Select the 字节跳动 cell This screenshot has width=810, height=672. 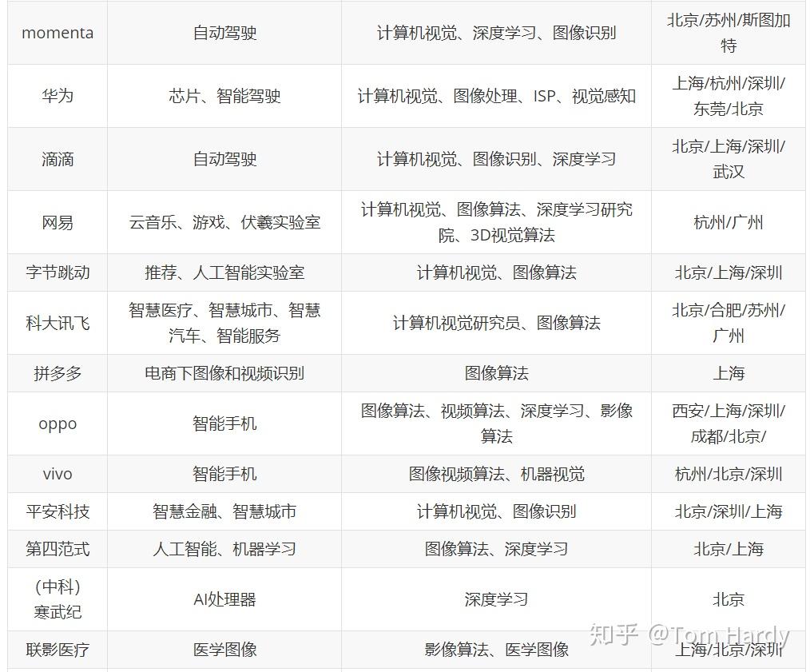[x=58, y=272]
